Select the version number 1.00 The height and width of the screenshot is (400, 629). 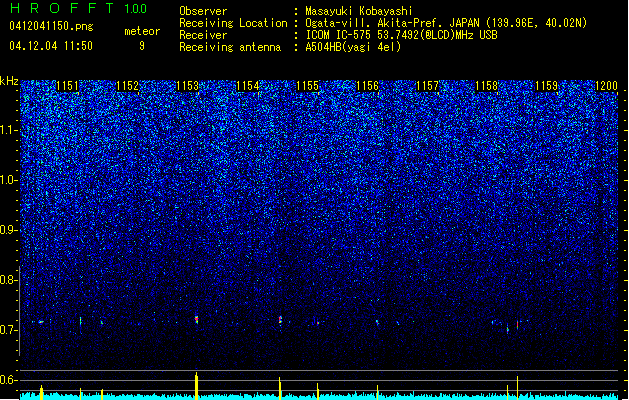coord(136,8)
